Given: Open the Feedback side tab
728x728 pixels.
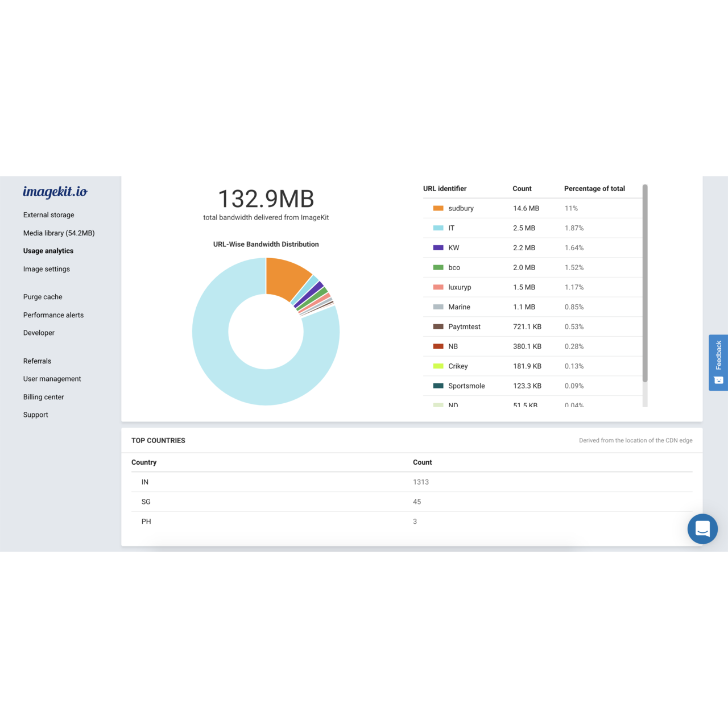Looking at the screenshot, I should (718, 362).
